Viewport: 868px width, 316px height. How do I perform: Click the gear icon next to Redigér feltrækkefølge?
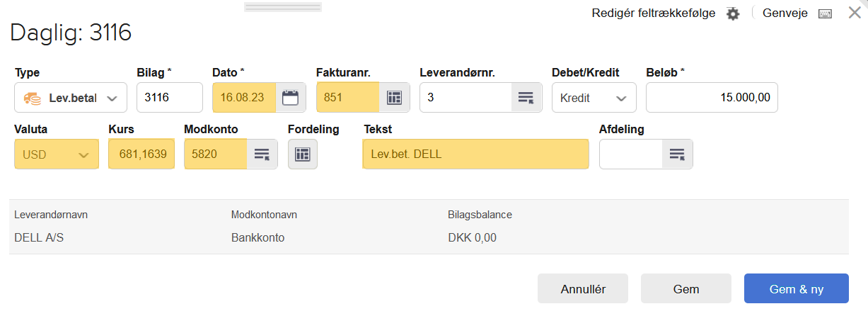733,13
